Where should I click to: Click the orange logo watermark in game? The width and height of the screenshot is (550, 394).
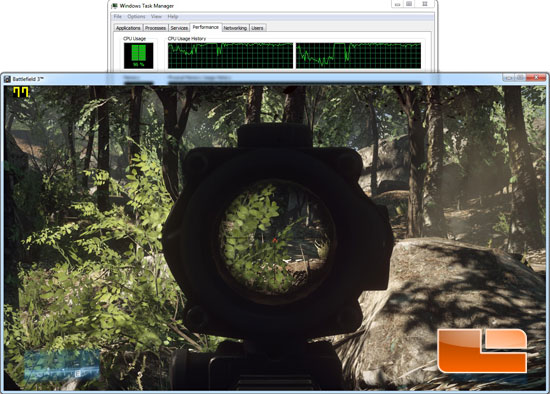(482, 350)
